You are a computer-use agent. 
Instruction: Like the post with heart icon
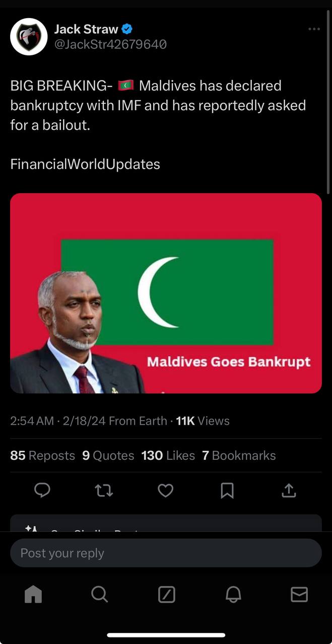click(166, 490)
